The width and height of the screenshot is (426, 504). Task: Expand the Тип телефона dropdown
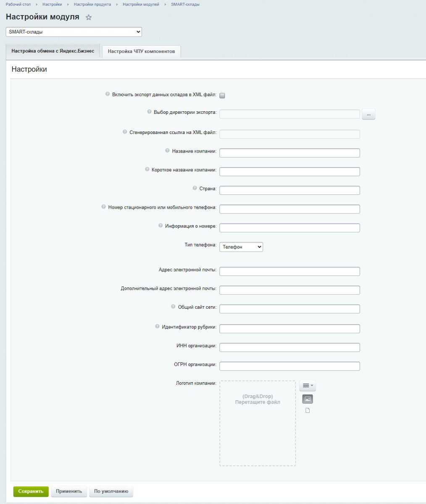point(241,247)
